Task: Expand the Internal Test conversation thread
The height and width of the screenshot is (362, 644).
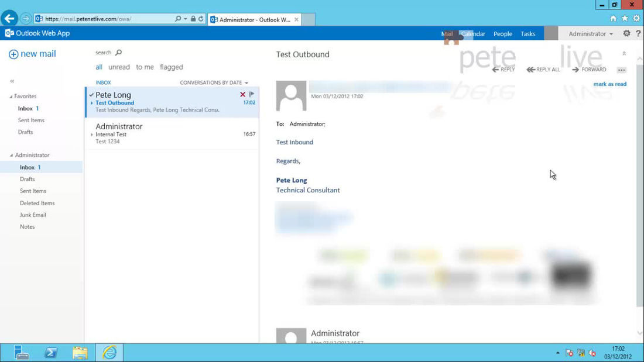Action: click(x=92, y=135)
